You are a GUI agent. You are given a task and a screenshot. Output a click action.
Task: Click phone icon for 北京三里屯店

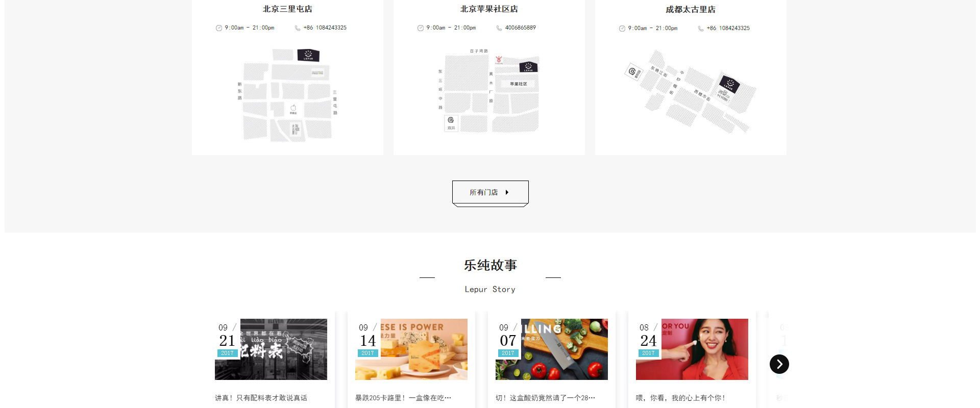298,28
